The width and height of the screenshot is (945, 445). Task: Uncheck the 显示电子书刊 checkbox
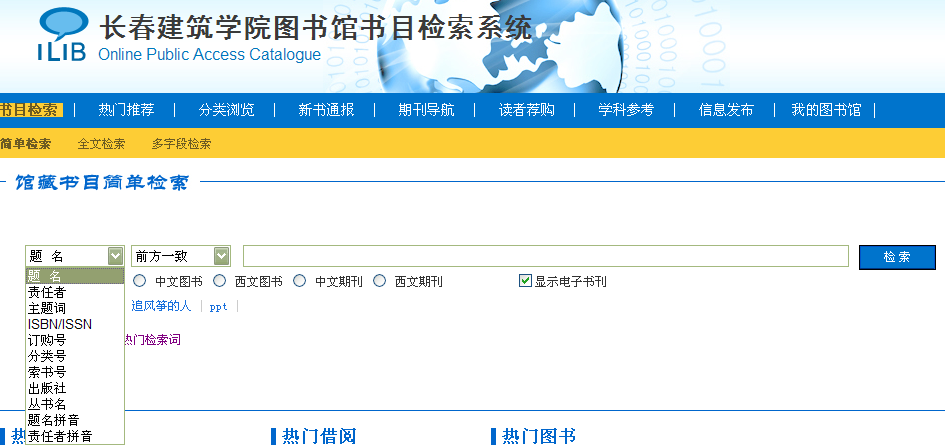click(x=525, y=281)
